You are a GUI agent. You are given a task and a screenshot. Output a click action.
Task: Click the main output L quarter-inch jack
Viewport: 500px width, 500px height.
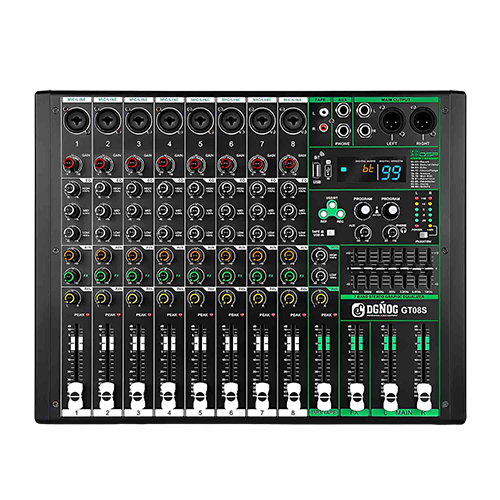coord(364,110)
